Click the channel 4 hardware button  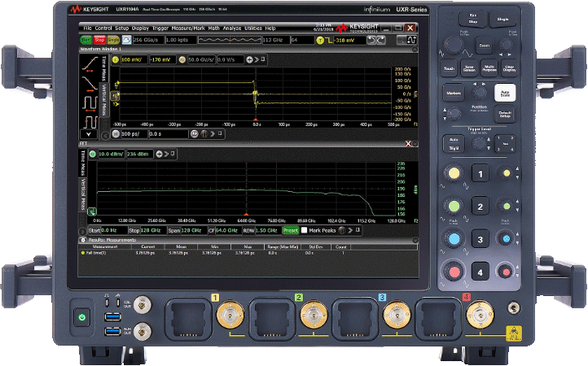(x=480, y=272)
